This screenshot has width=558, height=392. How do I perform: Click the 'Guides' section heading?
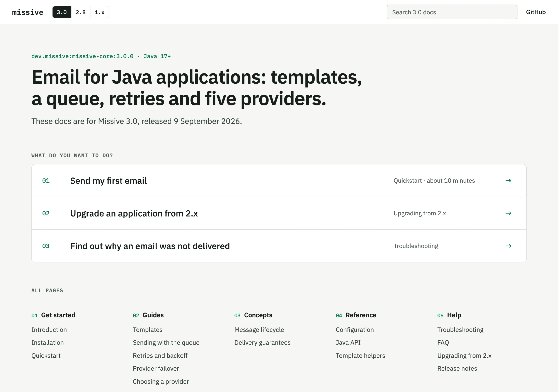click(153, 315)
